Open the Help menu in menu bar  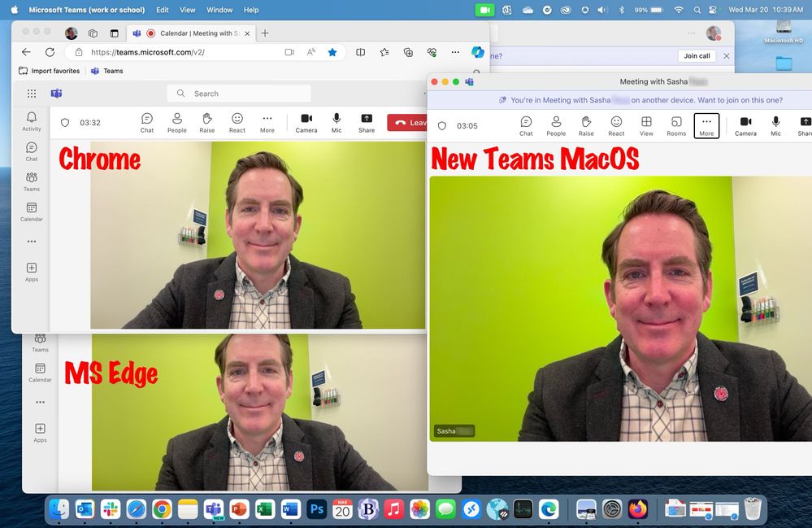pos(251,10)
